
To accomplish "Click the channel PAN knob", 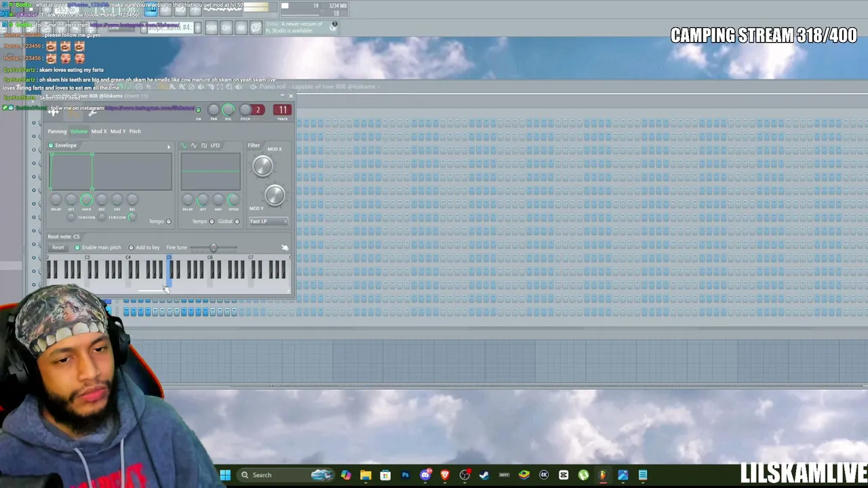I will [x=214, y=110].
